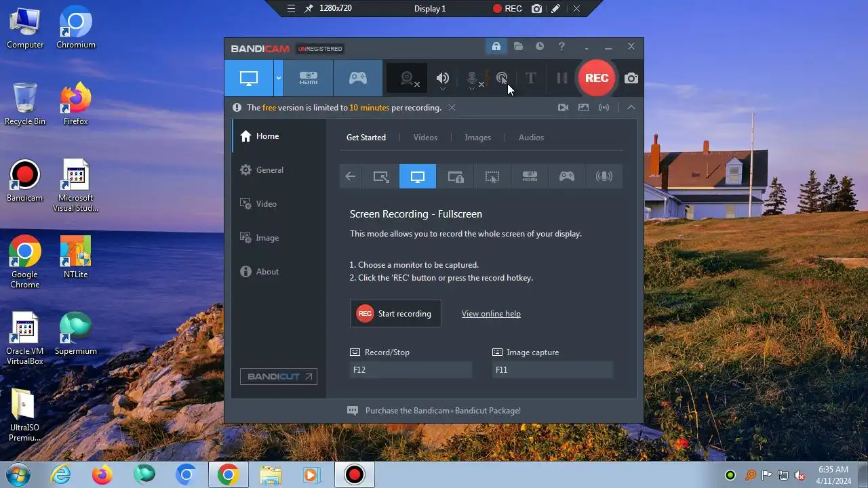Click the Bandicut button in sidebar
This screenshot has height=488, width=868.
click(x=279, y=377)
